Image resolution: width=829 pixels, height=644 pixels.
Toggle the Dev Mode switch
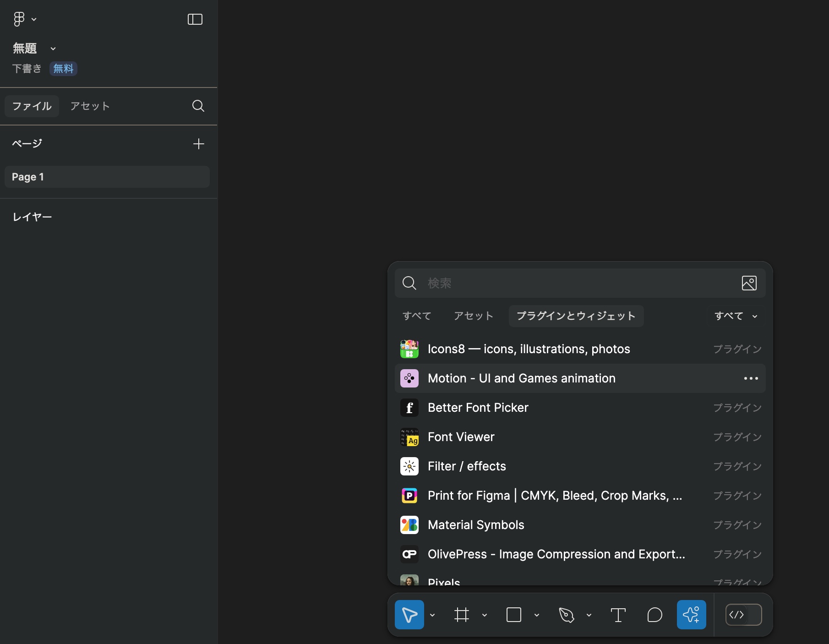(x=744, y=615)
